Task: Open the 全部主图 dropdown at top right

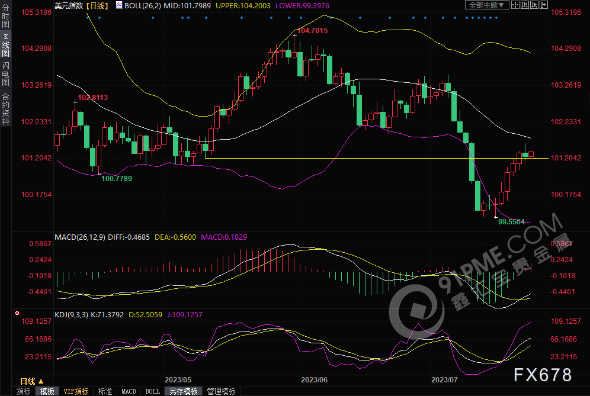Action: coord(487,5)
